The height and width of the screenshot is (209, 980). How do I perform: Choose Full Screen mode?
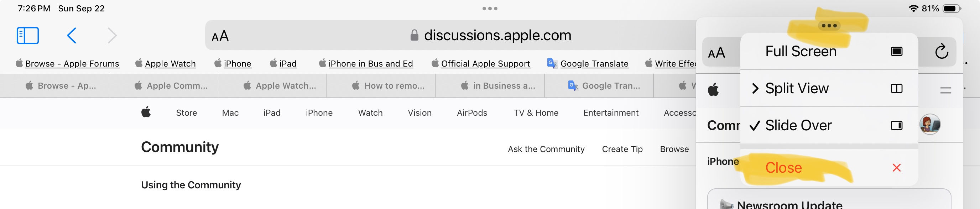[x=801, y=51]
